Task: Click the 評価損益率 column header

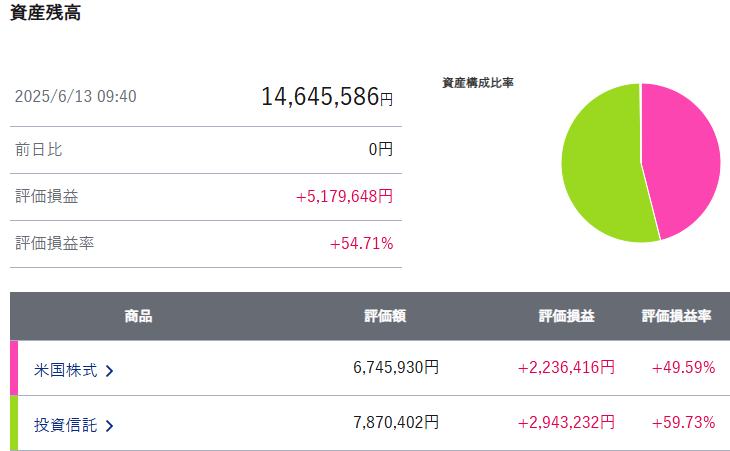Action: tap(676, 316)
